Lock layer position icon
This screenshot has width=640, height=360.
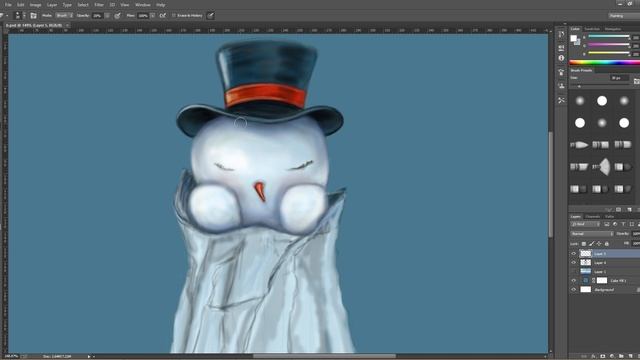click(599, 244)
